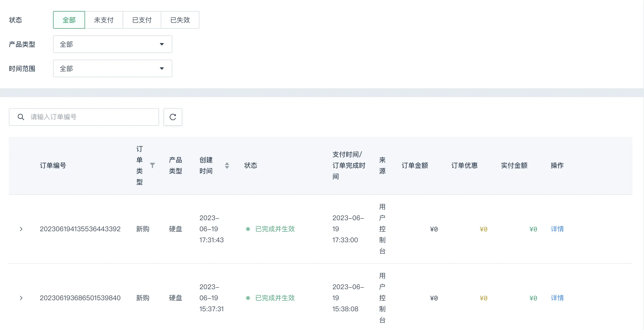Expand order row 202306194135536443392

point(21,229)
